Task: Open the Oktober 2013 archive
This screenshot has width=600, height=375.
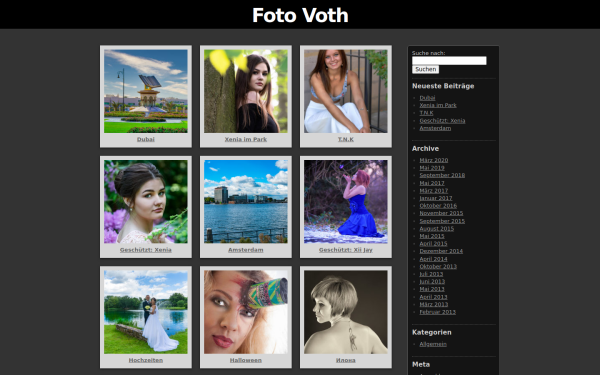Action: pyautogui.click(x=438, y=266)
